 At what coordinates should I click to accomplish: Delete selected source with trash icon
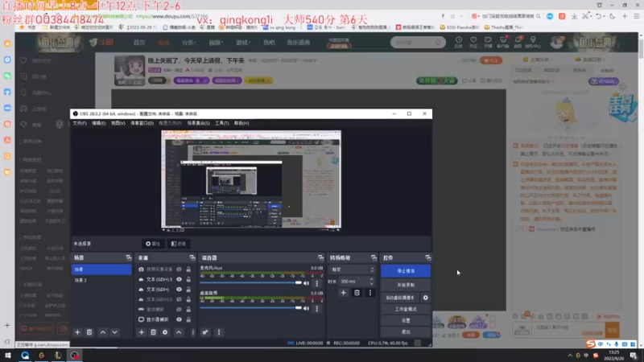[x=153, y=332]
